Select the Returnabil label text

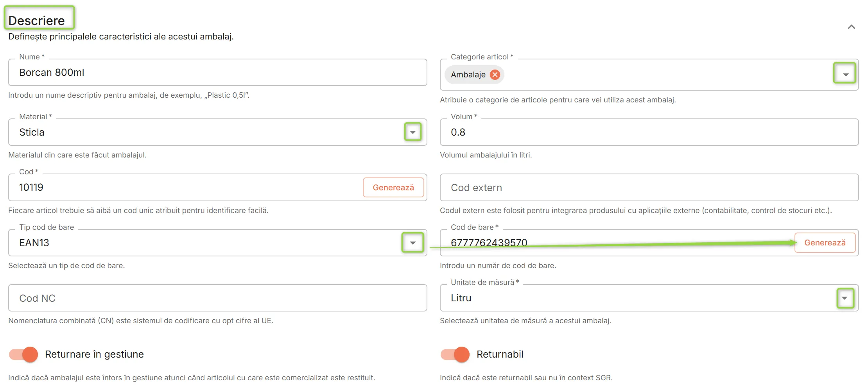point(500,354)
